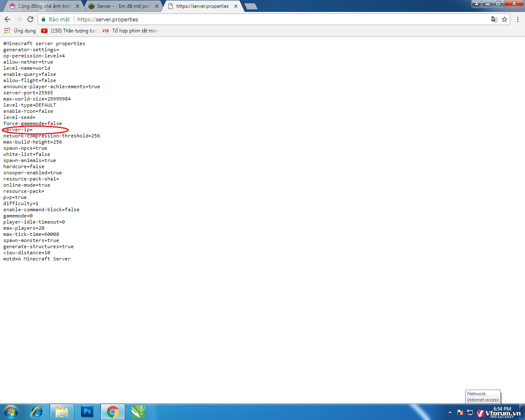The image size is (525, 420).
Task: Open a new tab button
Action: coord(251,6)
